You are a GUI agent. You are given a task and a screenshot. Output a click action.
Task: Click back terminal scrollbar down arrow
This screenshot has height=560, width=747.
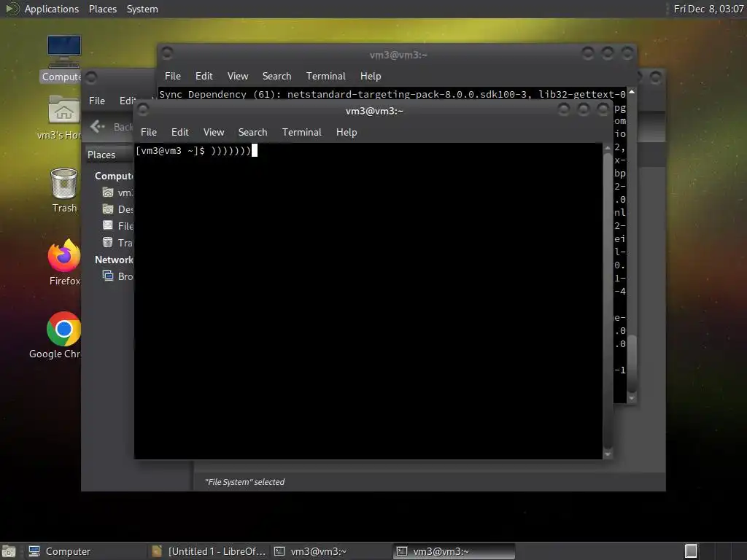632,399
